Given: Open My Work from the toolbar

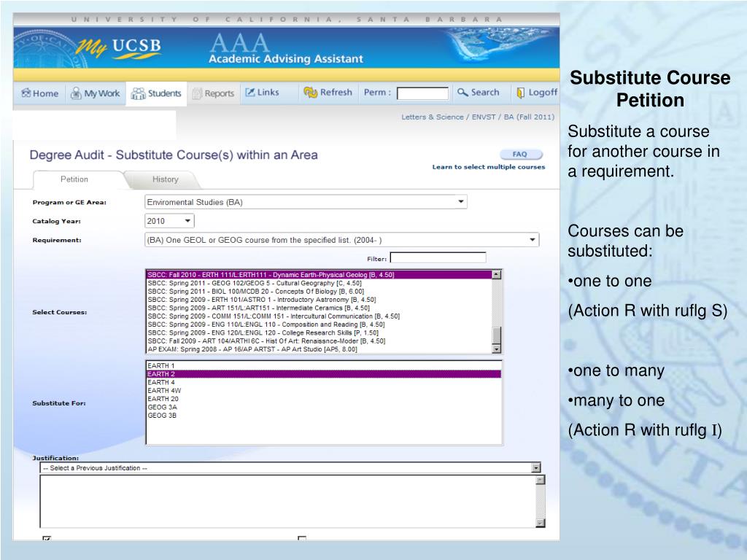Looking at the screenshot, I should (76, 93).
